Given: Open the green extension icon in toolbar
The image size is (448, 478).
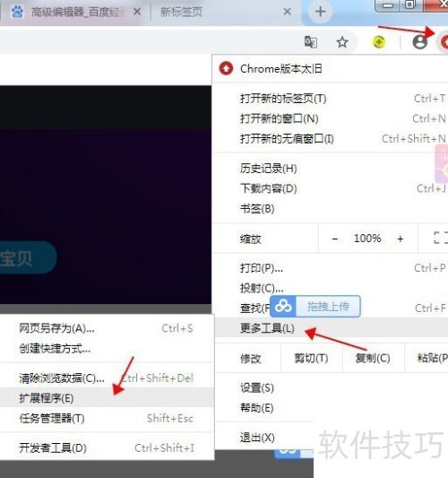Looking at the screenshot, I should tap(379, 42).
